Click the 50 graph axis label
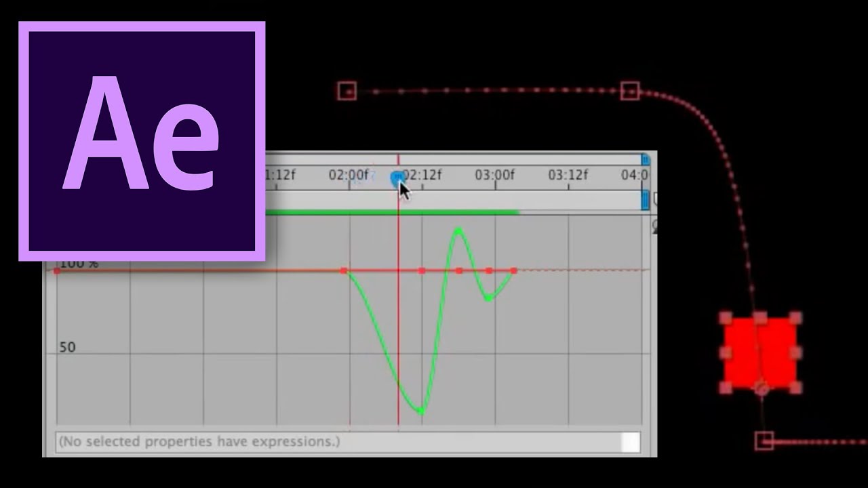 tap(67, 347)
